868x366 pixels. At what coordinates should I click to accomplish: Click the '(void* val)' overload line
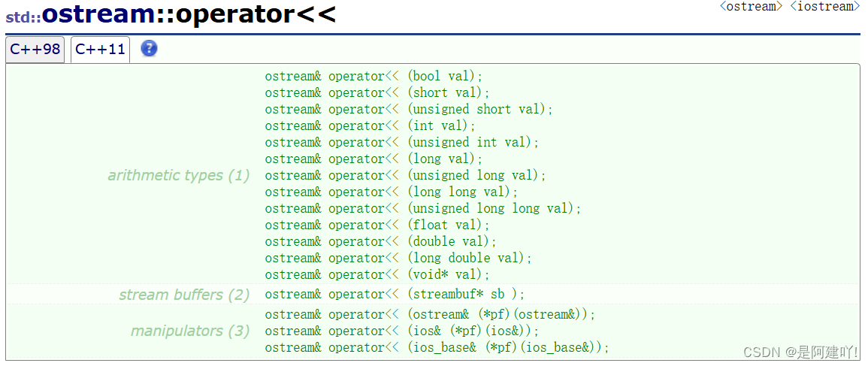(x=377, y=274)
